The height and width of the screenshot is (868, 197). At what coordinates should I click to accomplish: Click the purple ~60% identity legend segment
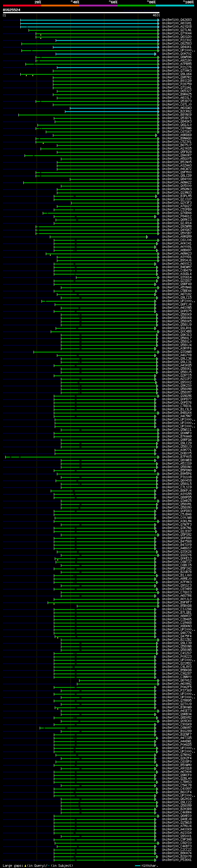pyautogui.click(x=99, y=6)
